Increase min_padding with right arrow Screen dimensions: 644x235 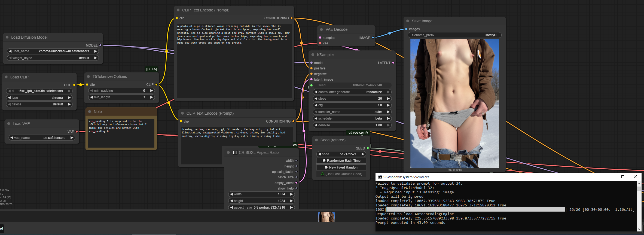pyautogui.click(x=152, y=91)
